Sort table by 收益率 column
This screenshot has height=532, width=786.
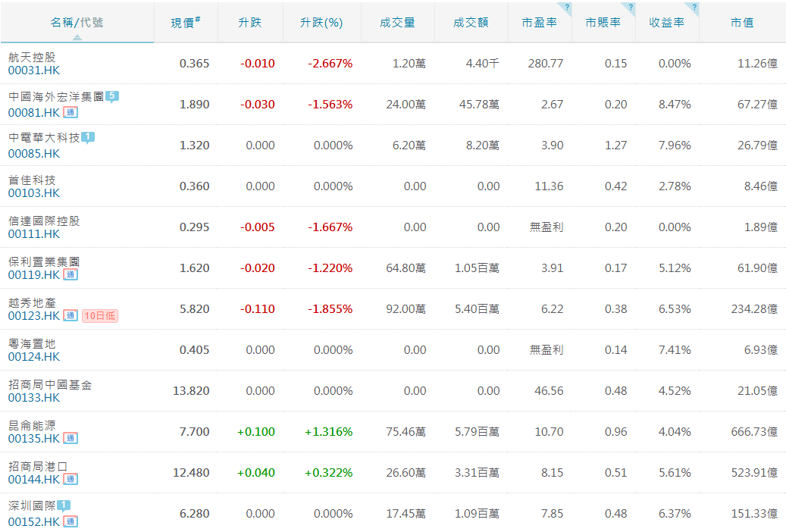(667, 23)
